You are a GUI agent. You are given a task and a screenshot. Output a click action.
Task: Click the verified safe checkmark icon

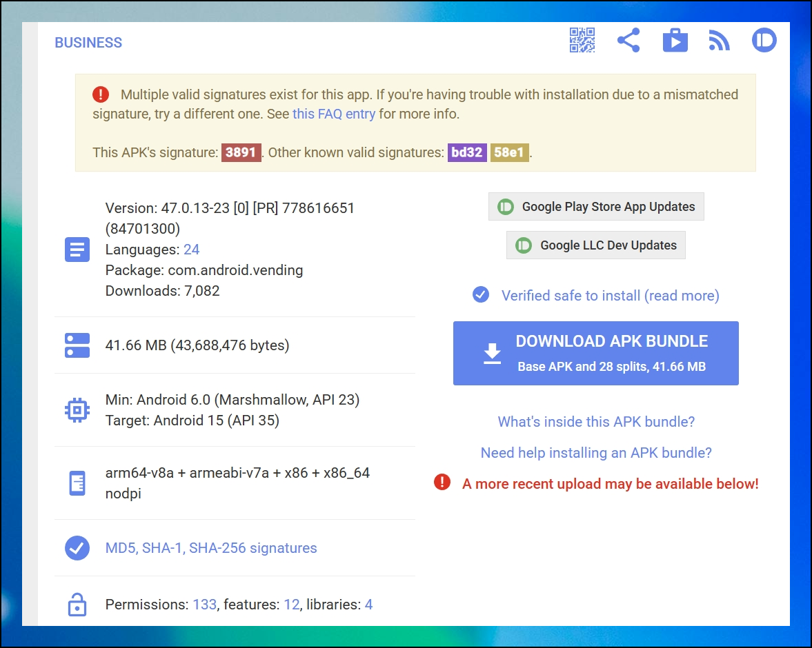(x=481, y=294)
